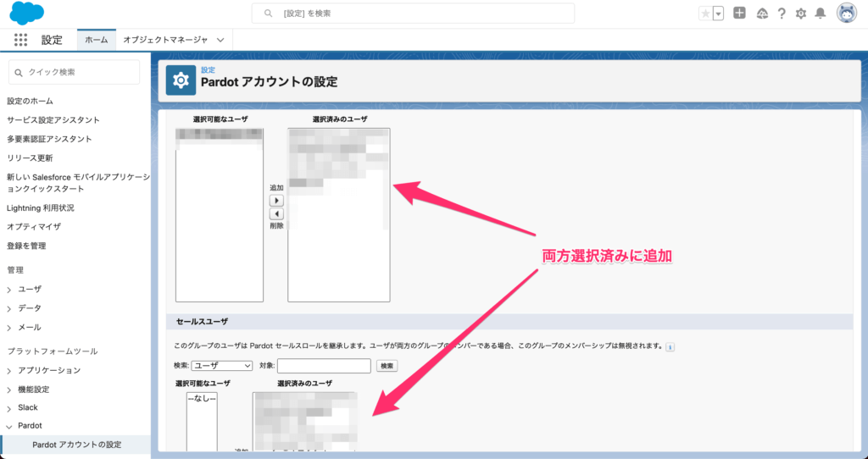Click the info icon after sales user description
This screenshot has height=459, width=868.
pos(670,347)
